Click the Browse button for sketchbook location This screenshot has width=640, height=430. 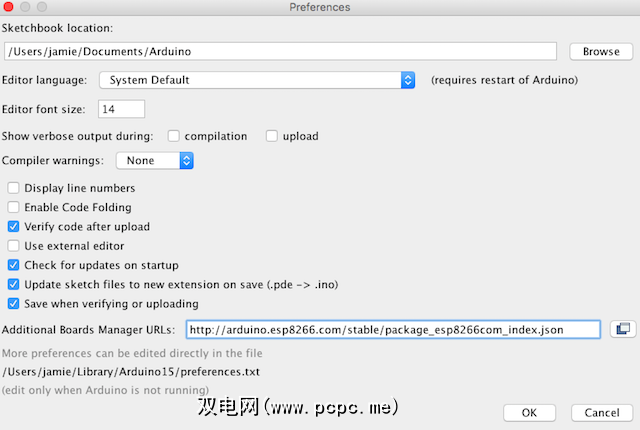coord(601,51)
